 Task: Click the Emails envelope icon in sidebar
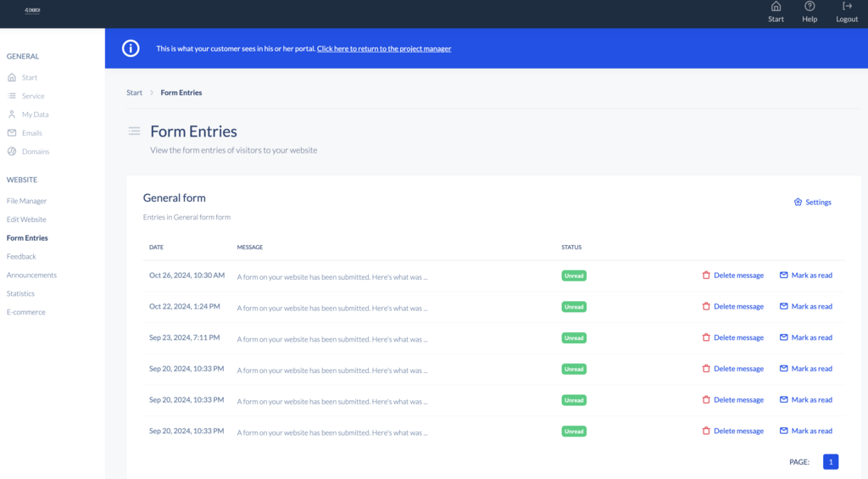(12, 133)
